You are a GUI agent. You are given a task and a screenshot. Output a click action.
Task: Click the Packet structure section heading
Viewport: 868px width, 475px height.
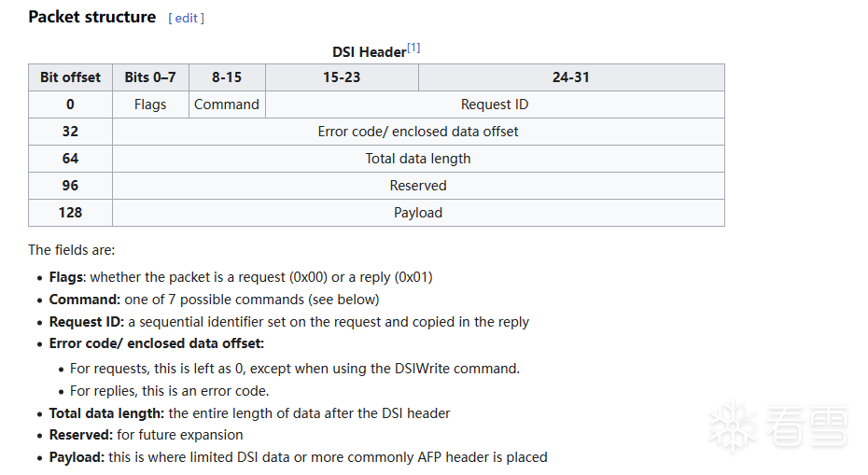click(x=92, y=17)
